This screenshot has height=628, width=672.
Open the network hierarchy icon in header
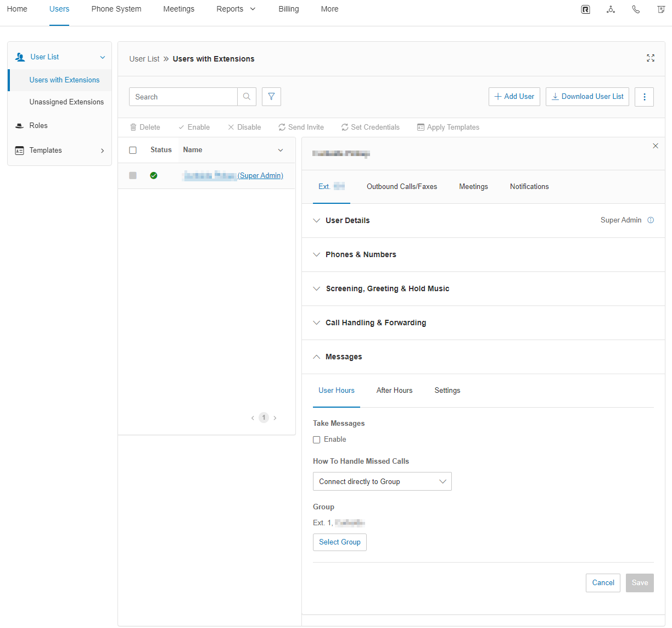pyautogui.click(x=611, y=9)
